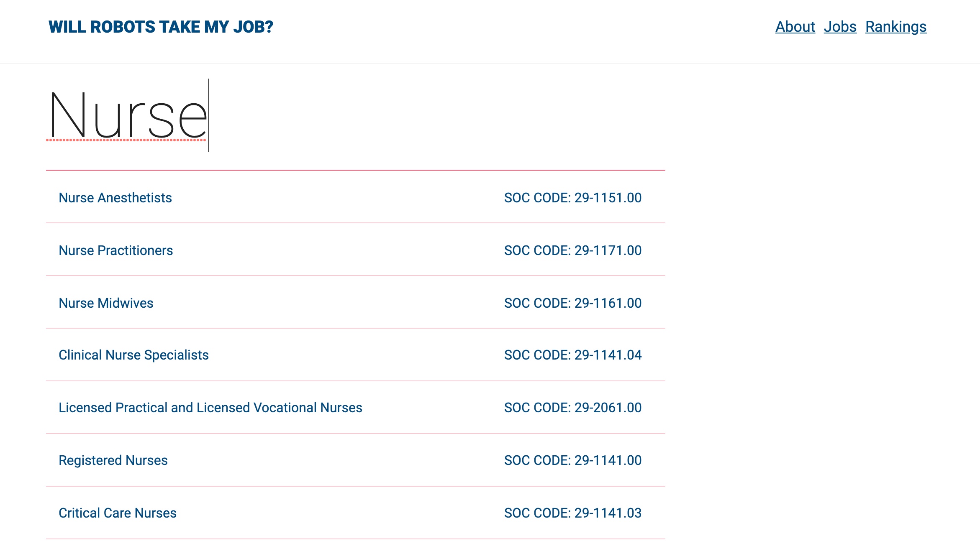
Task: Open Licensed Practical and Licensed Vocational Nurses
Action: pyautogui.click(x=210, y=408)
